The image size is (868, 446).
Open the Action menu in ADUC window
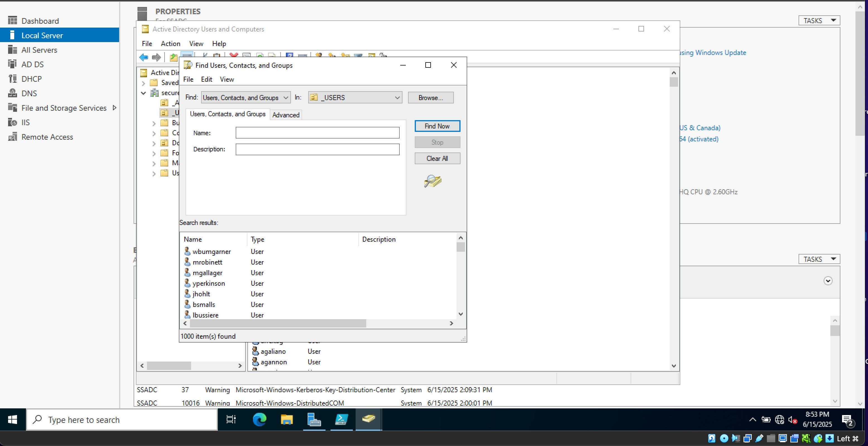(x=170, y=43)
